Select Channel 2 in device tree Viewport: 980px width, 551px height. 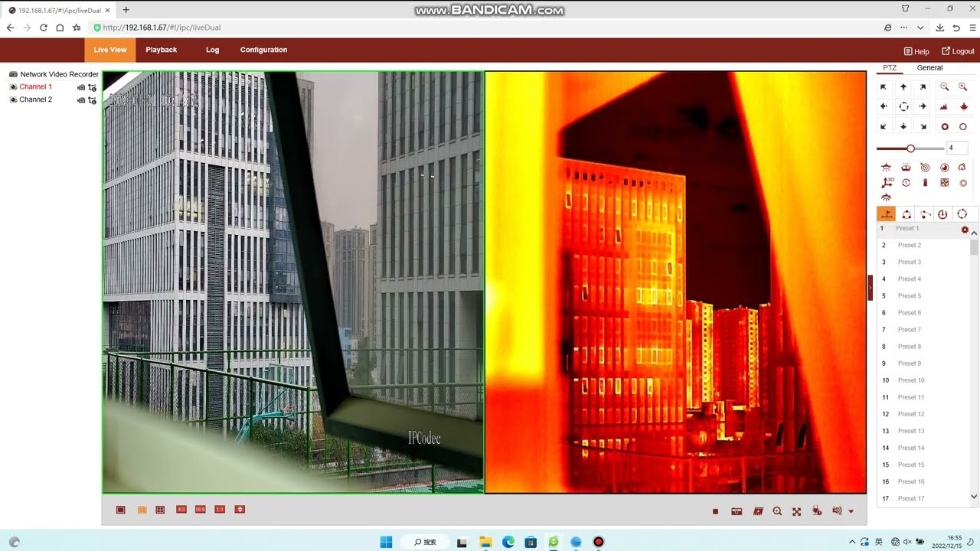(35, 99)
